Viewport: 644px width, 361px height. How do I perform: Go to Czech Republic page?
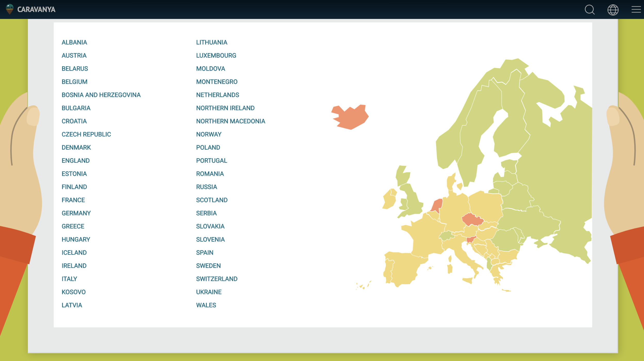[x=86, y=134]
